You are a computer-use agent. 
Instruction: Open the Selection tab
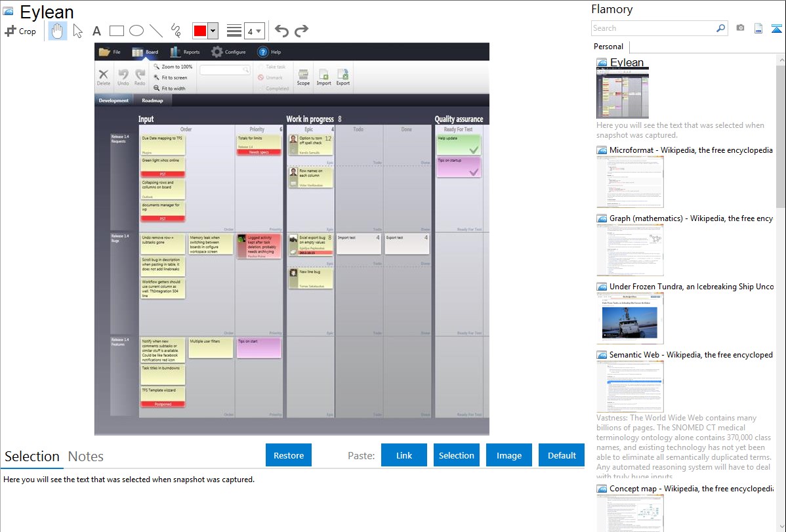(x=32, y=457)
